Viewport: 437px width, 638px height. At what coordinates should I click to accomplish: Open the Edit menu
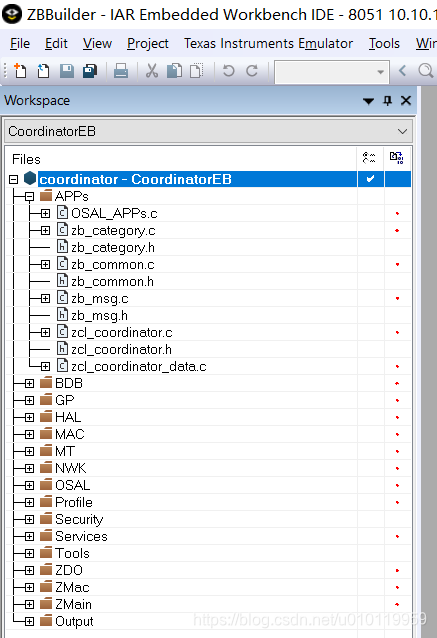(56, 43)
